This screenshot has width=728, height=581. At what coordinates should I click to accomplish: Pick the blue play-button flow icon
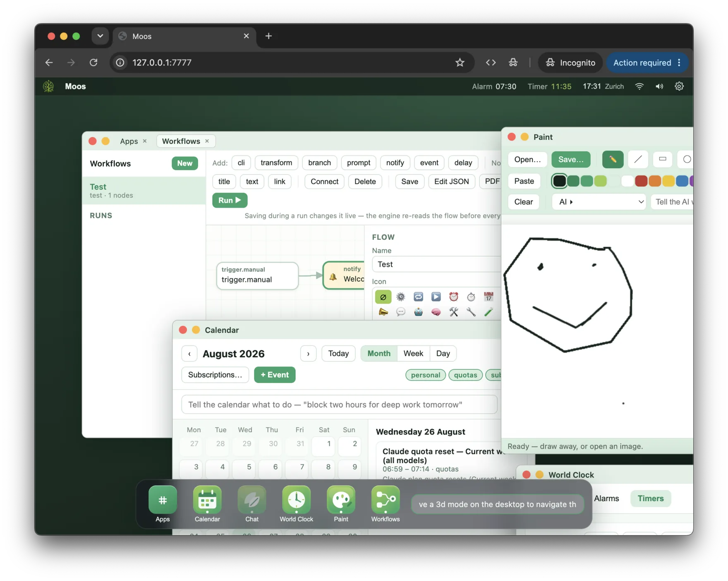coord(436,297)
